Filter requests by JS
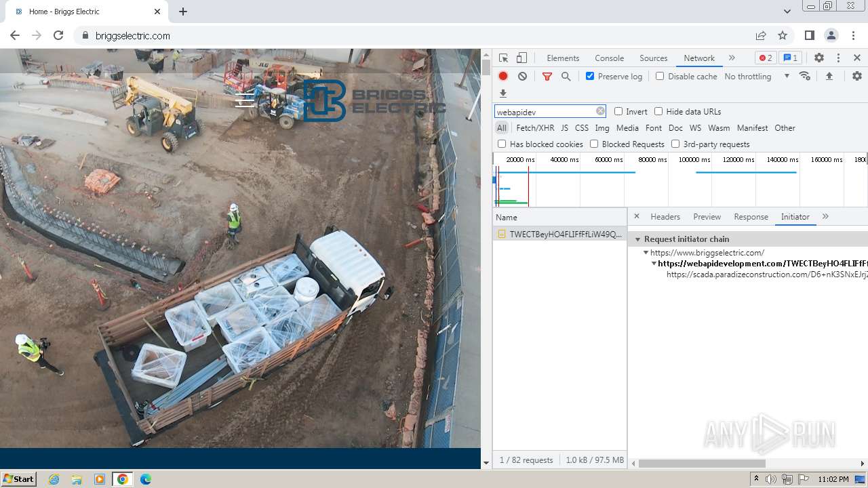 pos(564,127)
